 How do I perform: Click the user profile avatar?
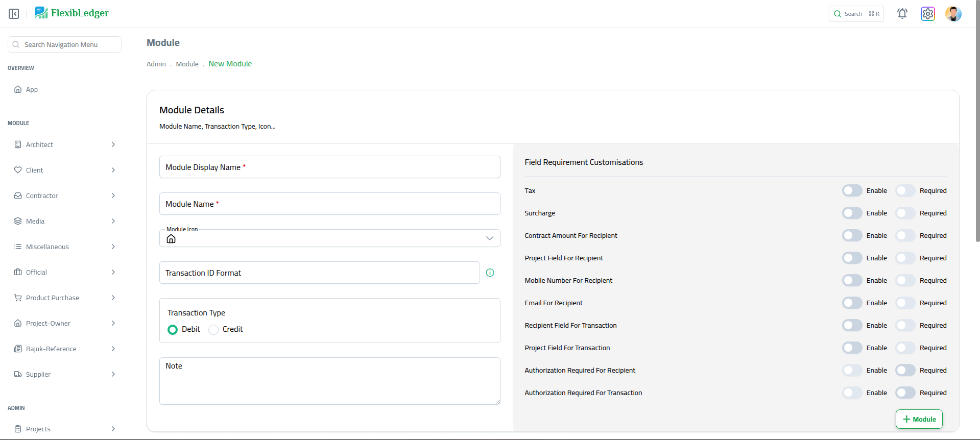tap(953, 14)
